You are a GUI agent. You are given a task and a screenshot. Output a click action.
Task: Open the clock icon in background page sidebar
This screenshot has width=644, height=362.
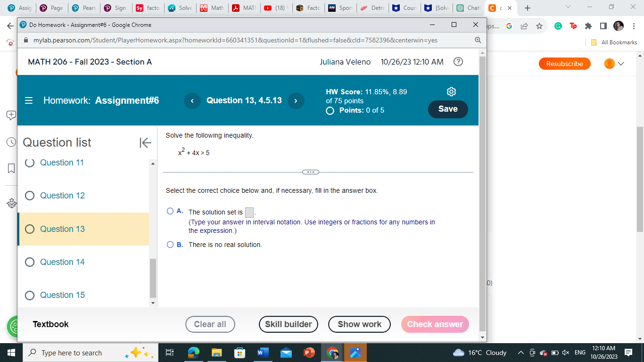[x=10, y=142]
